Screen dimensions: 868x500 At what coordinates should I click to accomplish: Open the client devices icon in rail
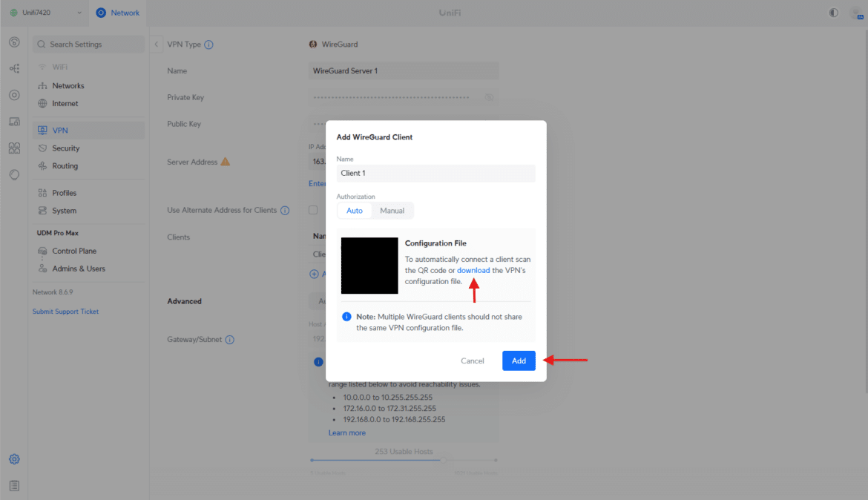[x=14, y=121]
